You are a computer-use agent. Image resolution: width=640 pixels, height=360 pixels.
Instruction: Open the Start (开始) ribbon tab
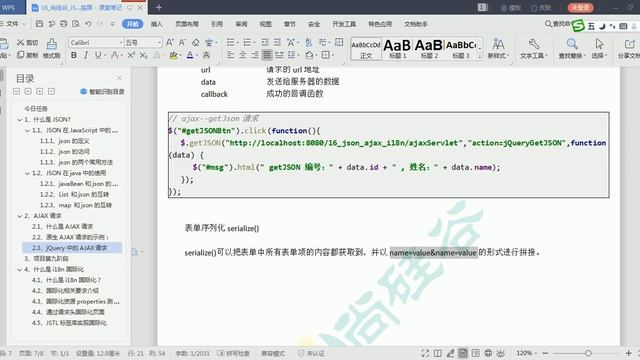[x=132, y=24]
